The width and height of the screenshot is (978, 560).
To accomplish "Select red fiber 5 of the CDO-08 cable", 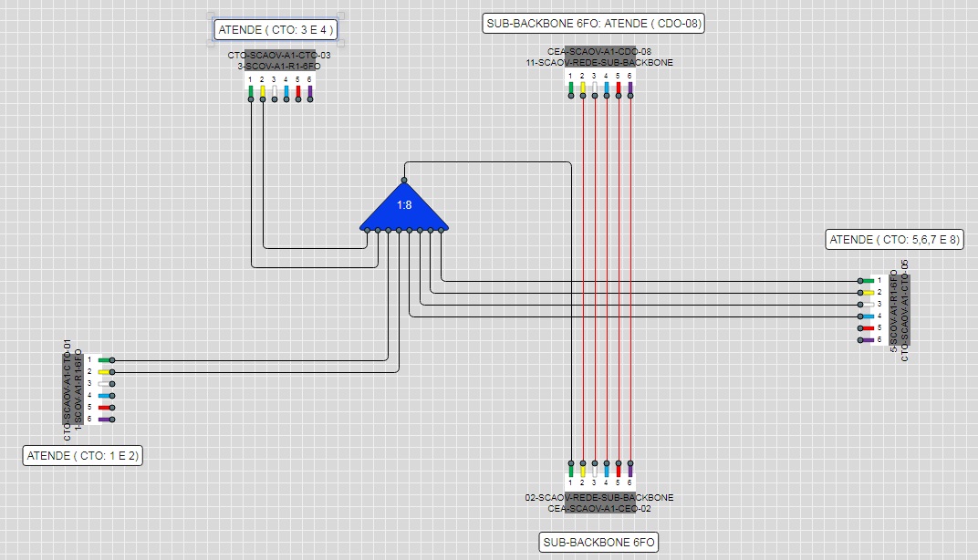I will [619, 88].
